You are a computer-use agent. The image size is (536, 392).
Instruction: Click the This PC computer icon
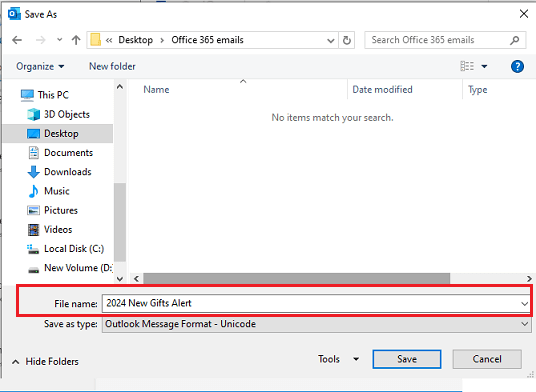(x=27, y=95)
